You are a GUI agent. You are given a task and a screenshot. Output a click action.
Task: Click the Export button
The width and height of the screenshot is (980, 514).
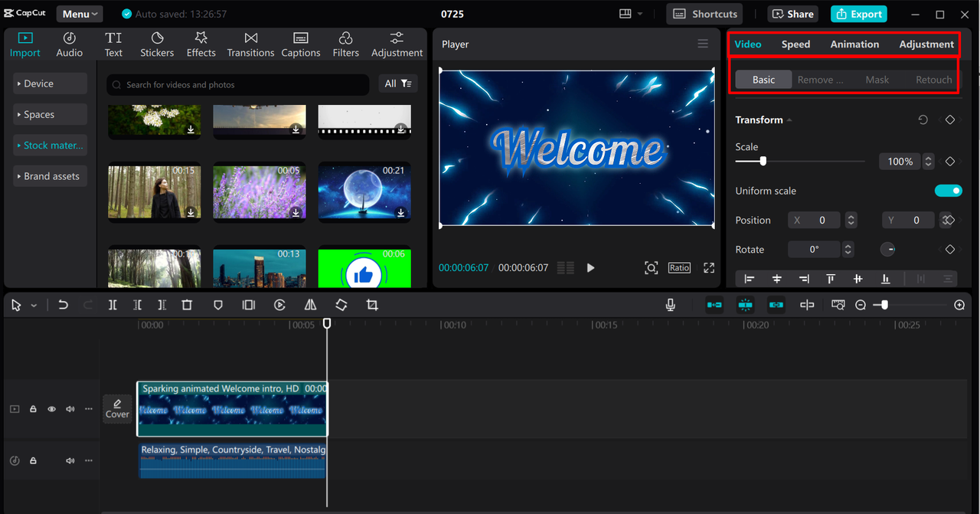(x=859, y=14)
